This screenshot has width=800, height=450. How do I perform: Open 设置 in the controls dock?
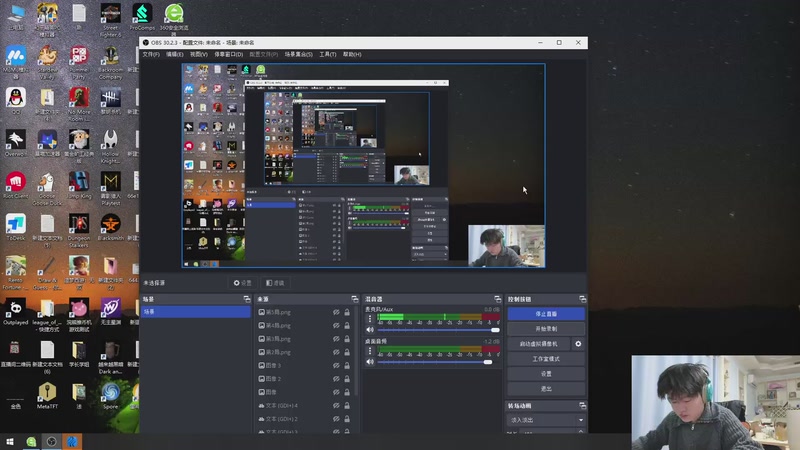[546, 373]
